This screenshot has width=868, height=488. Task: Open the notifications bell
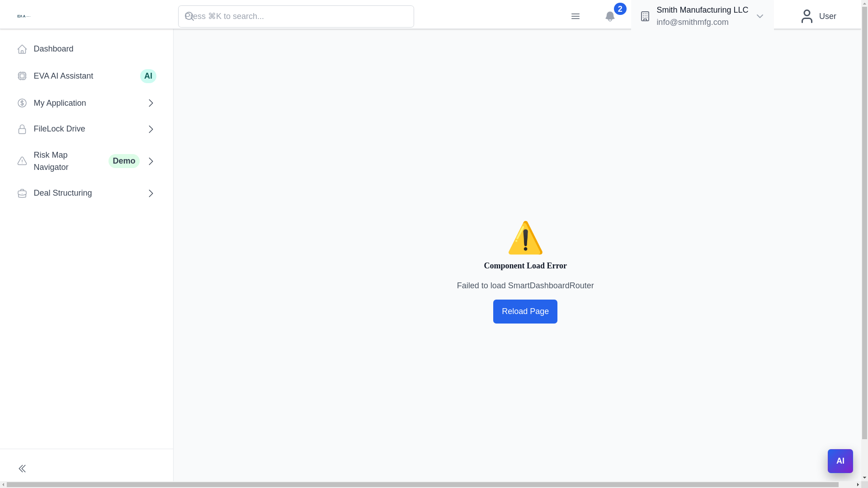(x=610, y=17)
